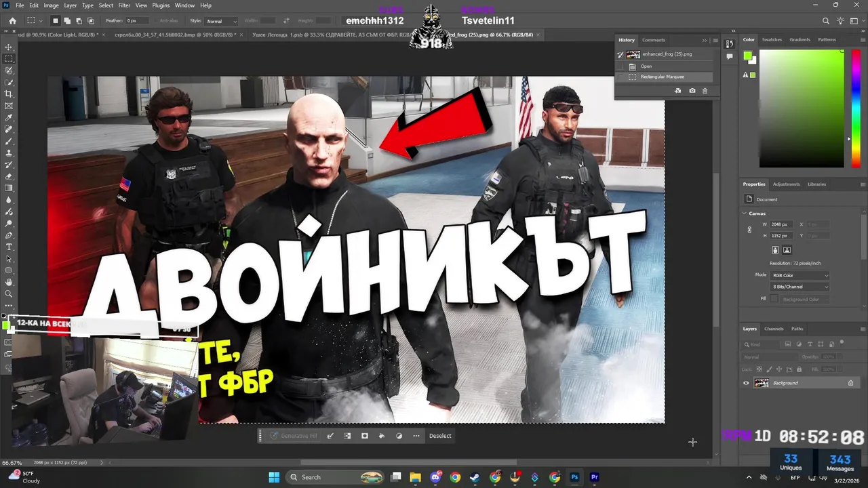Select the Rectangular Marquee tool in the toolbar
Screen dimensions: 868x488
[9, 58]
